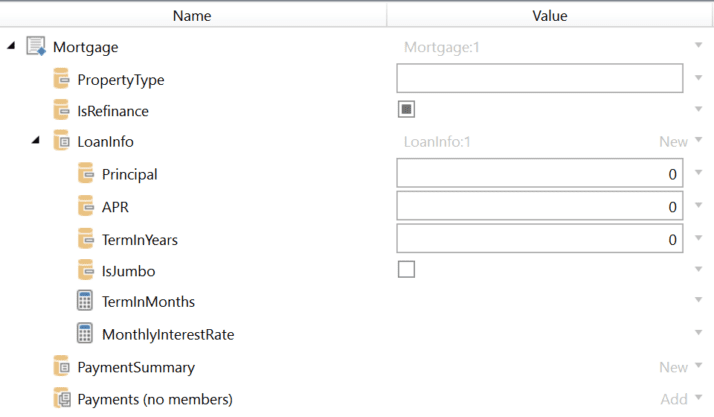Select the TermInMonths row label
The width and height of the screenshot is (714, 417).
(x=148, y=302)
